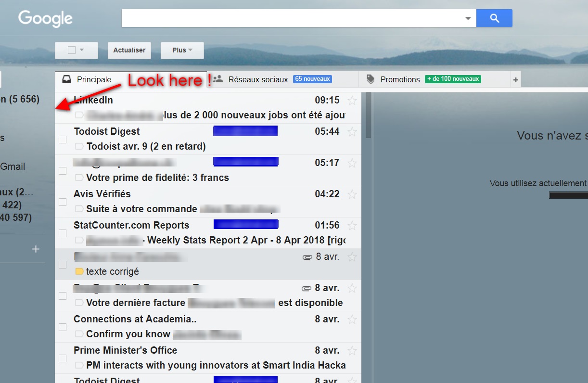Open the sidebar inbox count (5 656)

[x=20, y=99]
